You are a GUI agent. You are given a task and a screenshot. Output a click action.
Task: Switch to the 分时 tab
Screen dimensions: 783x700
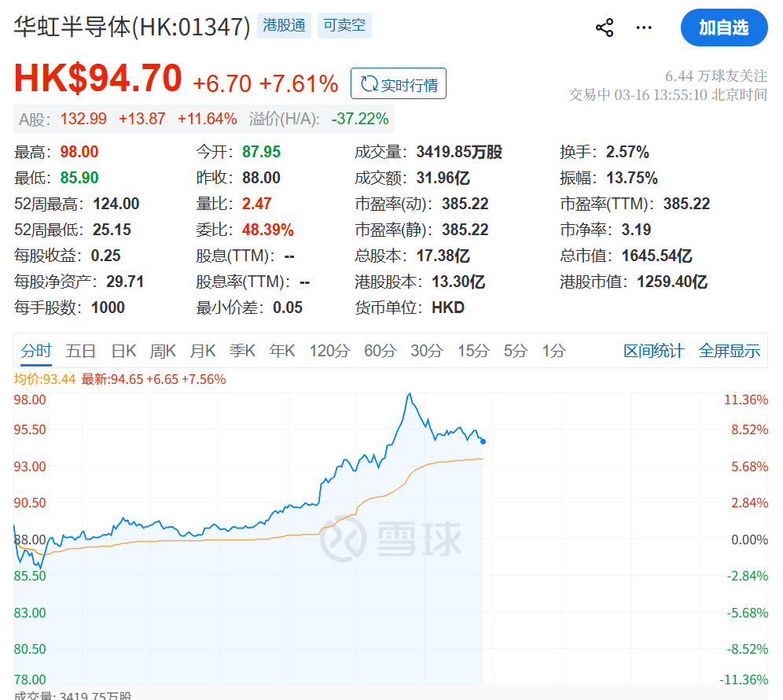coord(35,351)
